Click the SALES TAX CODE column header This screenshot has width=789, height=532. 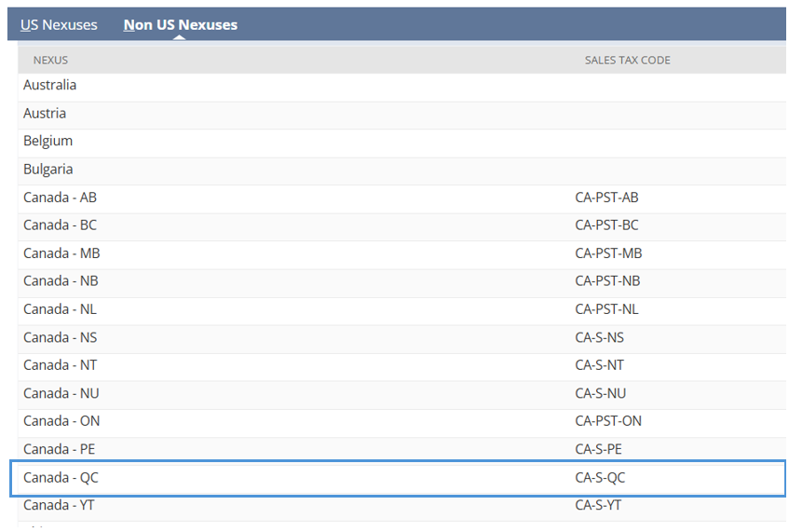627,60
